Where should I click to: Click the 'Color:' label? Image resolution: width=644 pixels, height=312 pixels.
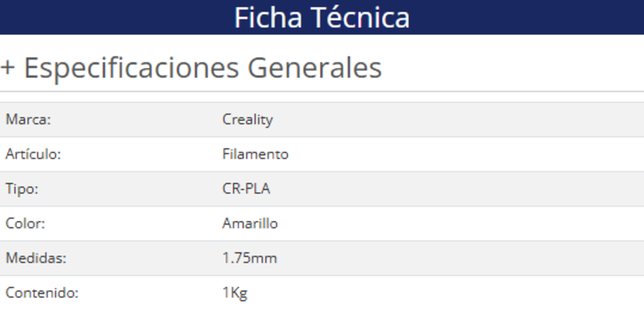pos(25,223)
